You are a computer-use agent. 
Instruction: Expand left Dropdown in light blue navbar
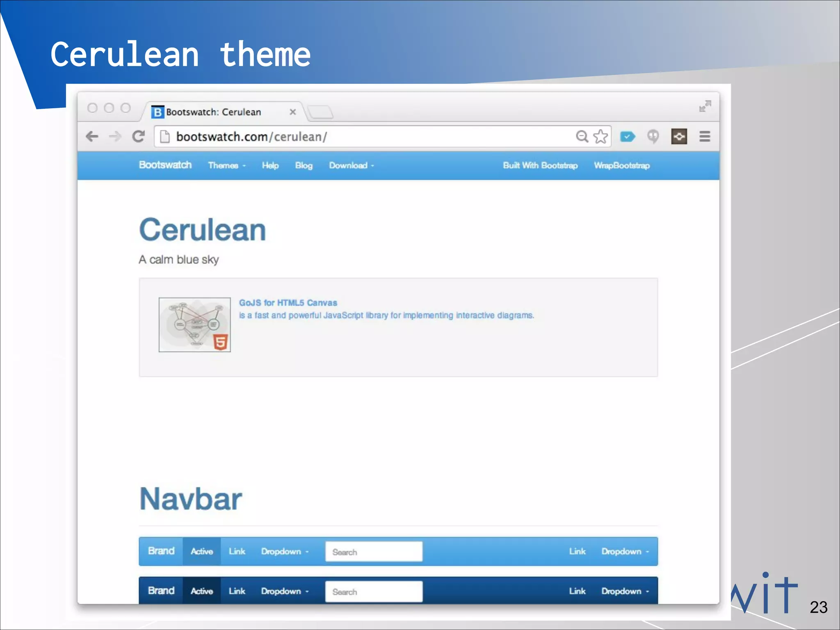click(x=285, y=551)
